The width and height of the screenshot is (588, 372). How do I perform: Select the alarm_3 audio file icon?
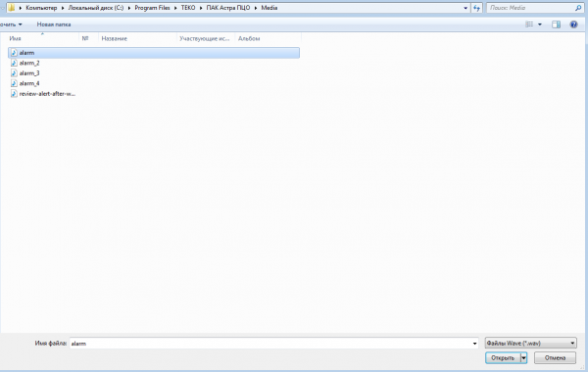pyautogui.click(x=14, y=73)
